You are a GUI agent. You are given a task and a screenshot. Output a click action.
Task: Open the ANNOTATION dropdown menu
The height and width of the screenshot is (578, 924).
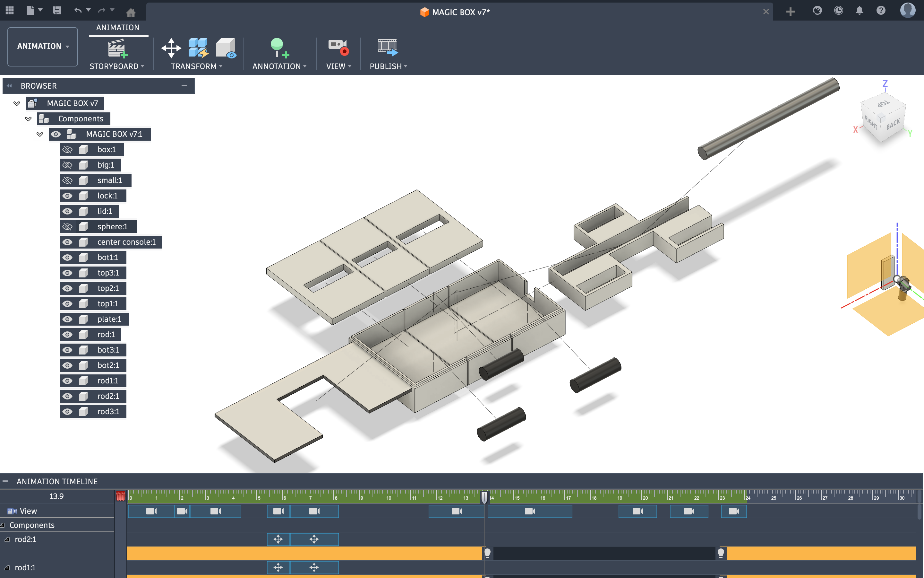pos(279,66)
